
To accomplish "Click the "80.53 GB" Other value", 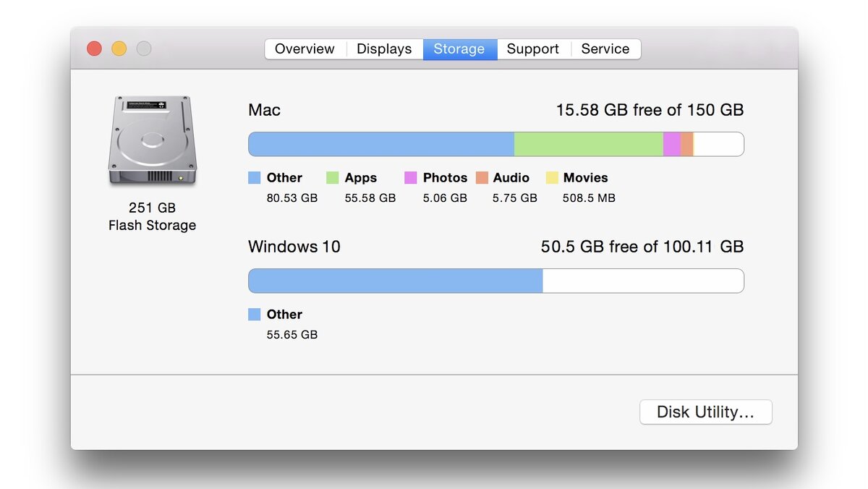I will coord(292,198).
